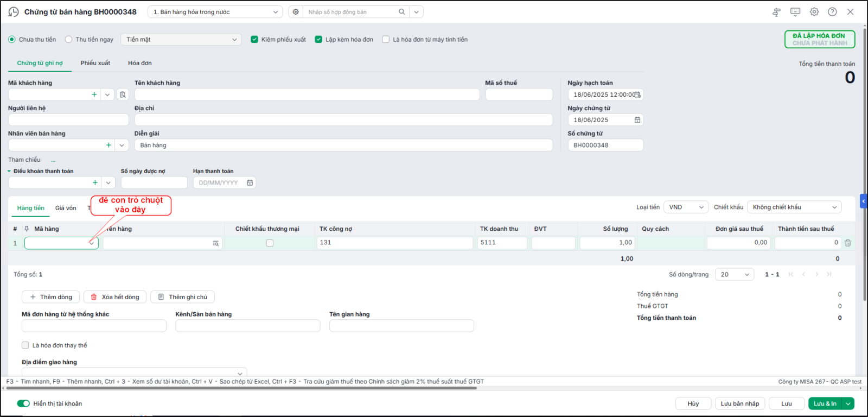Click magnifier icon in contract number field
Image resolution: width=868 pixels, height=417 pixels.
402,12
